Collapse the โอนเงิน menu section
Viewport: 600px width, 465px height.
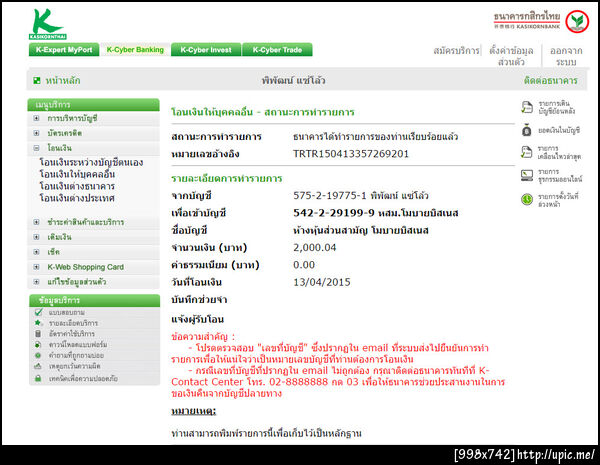pyautogui.click(x=36, y=148)
